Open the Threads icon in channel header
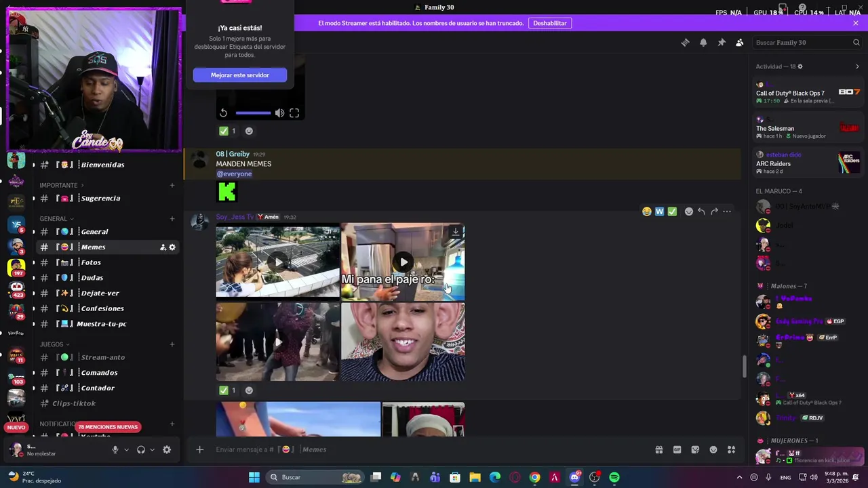 pyautogui.click(x=685, y=42)
